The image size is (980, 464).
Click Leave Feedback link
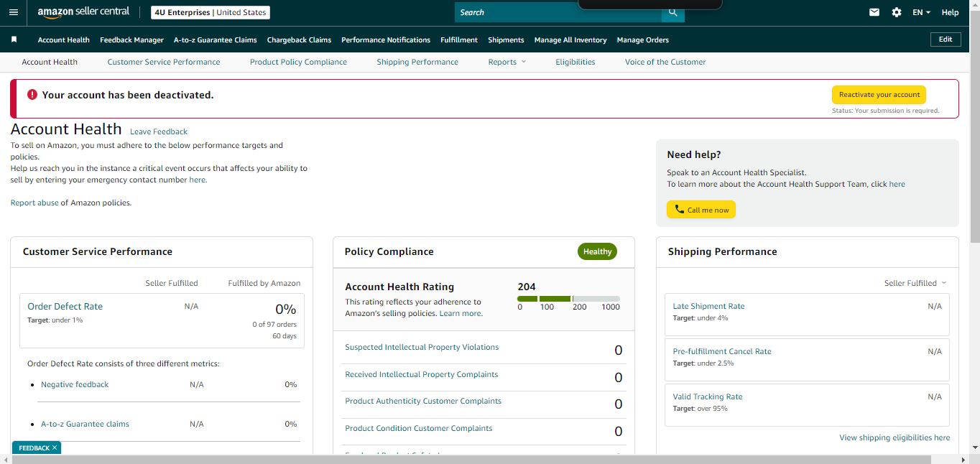[159, 131]
